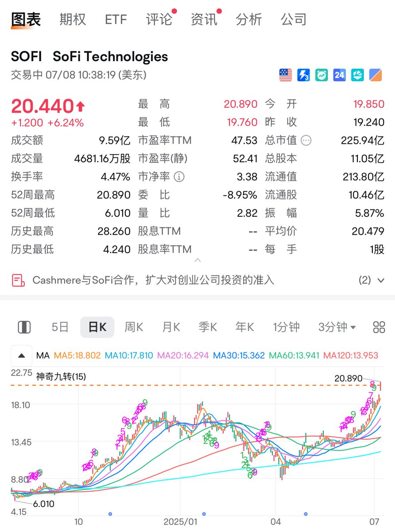Tap the US flag market icon
The width and height of the screenshot is (395, 532).
(x=286, y=75)
